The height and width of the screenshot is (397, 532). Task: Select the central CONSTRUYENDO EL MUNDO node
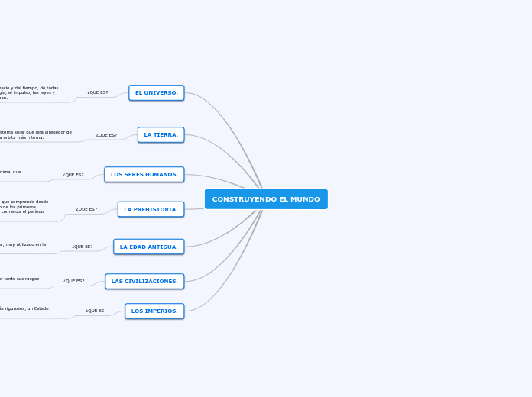coord(266,199)
